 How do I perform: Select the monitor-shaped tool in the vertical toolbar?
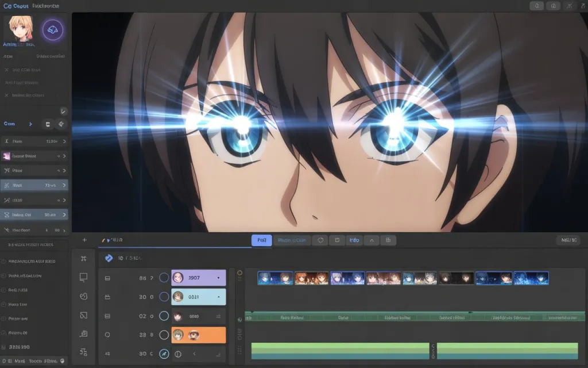pos(84,277)
